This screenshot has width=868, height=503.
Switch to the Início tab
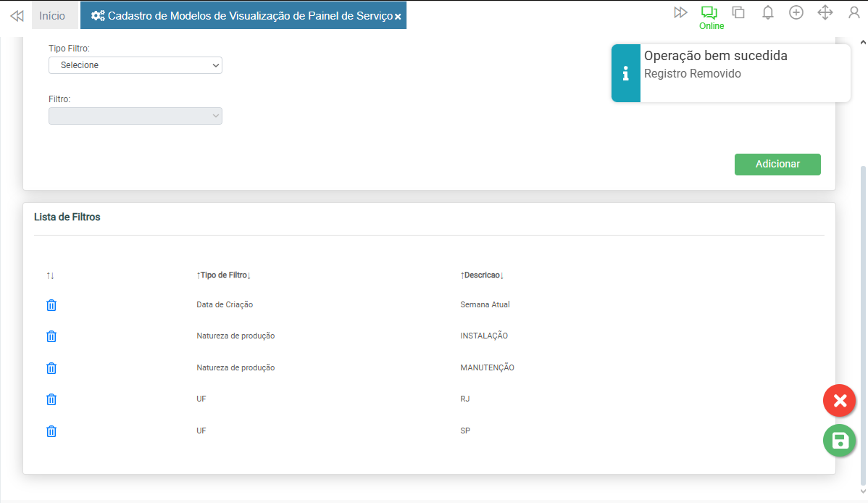click(x=52, y=15)
